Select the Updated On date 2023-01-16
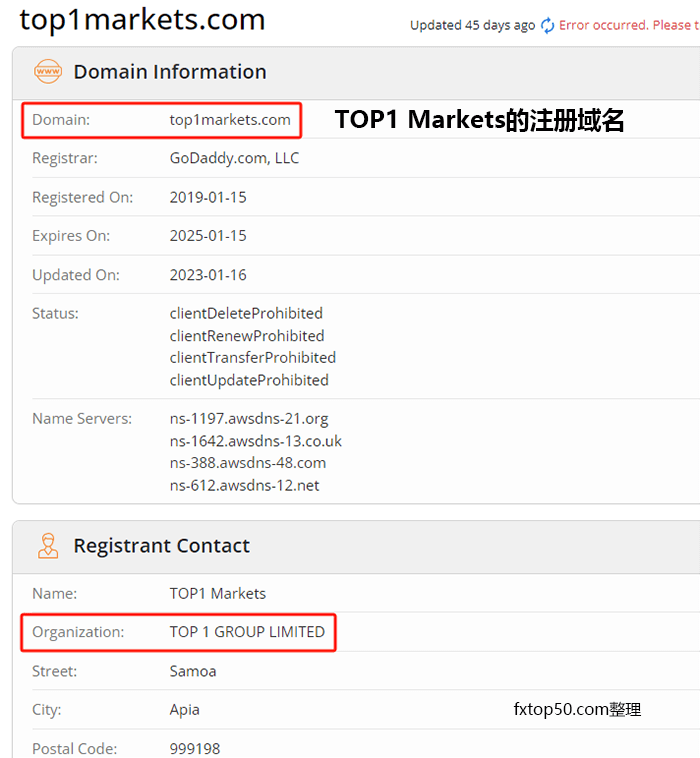700x758 pixels. click(x=208, y=275)
